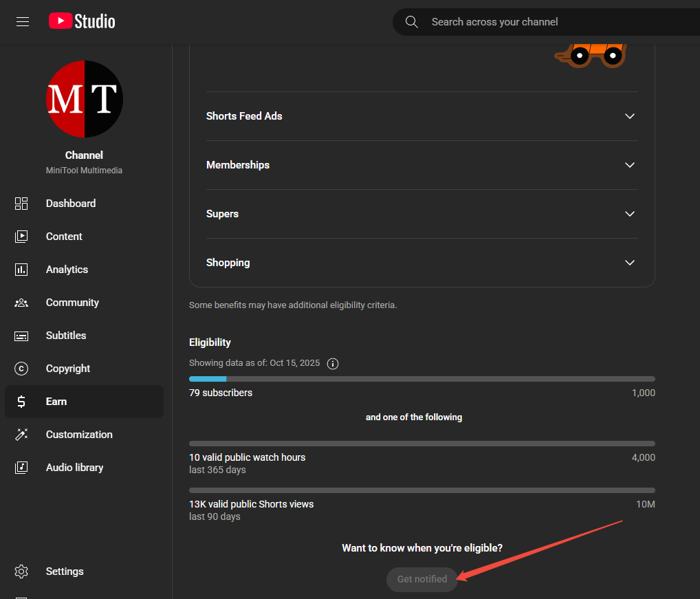Open the Subtitles section icon

coord(21,335)
